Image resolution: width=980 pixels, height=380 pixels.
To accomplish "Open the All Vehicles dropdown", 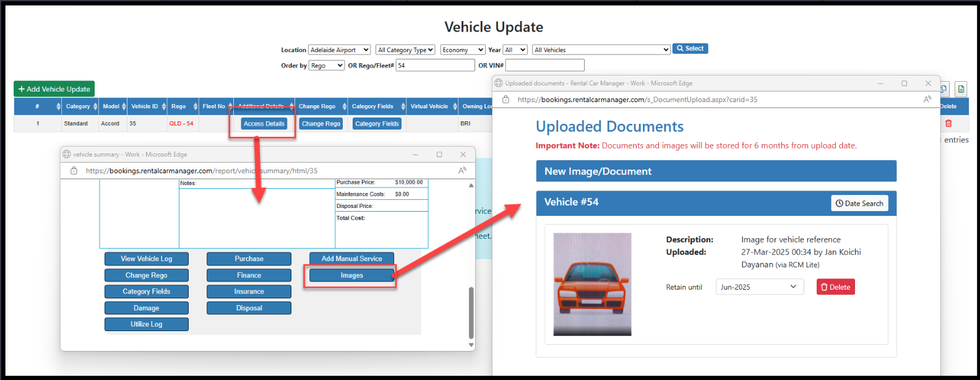I will 601,50.
